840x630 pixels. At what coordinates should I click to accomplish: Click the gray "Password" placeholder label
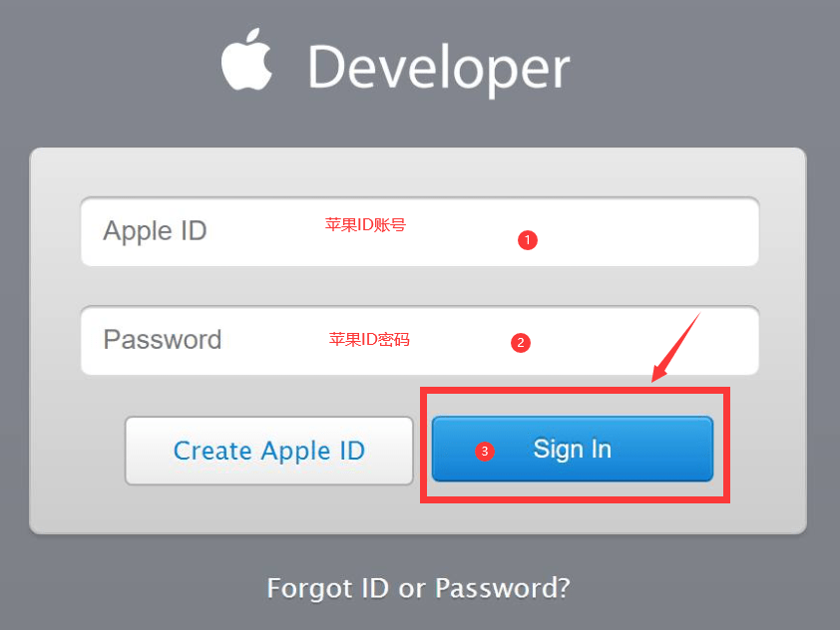click(x=163, y=339)
